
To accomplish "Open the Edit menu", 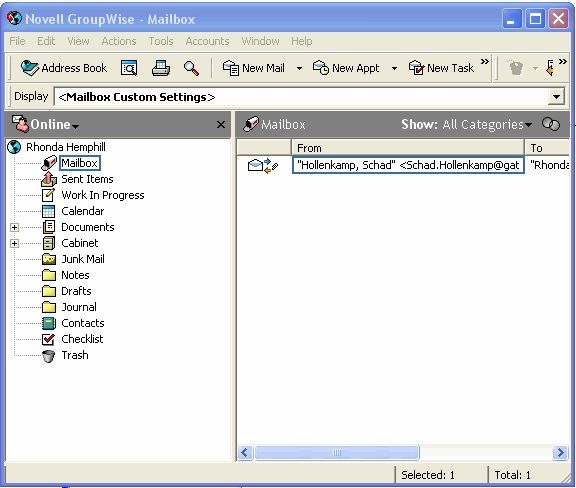I will pos(46,41).
